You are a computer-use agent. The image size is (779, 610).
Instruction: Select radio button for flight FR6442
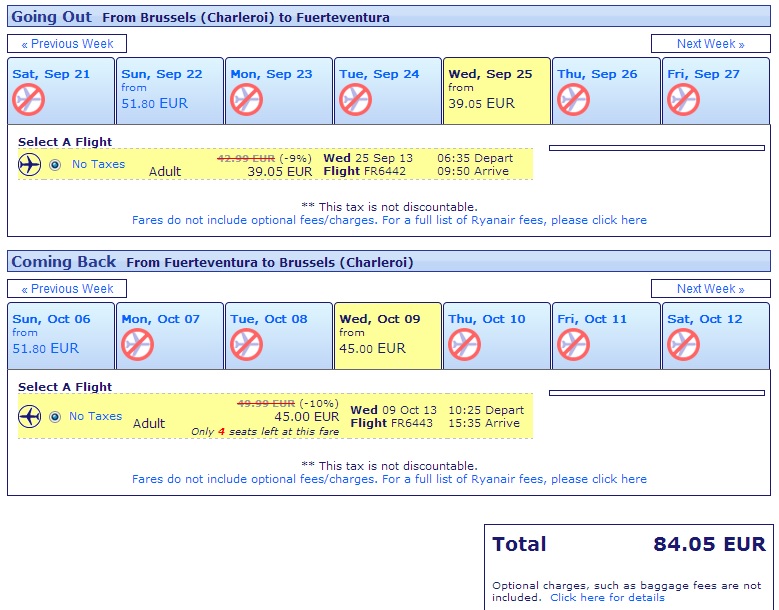[55, 165]
